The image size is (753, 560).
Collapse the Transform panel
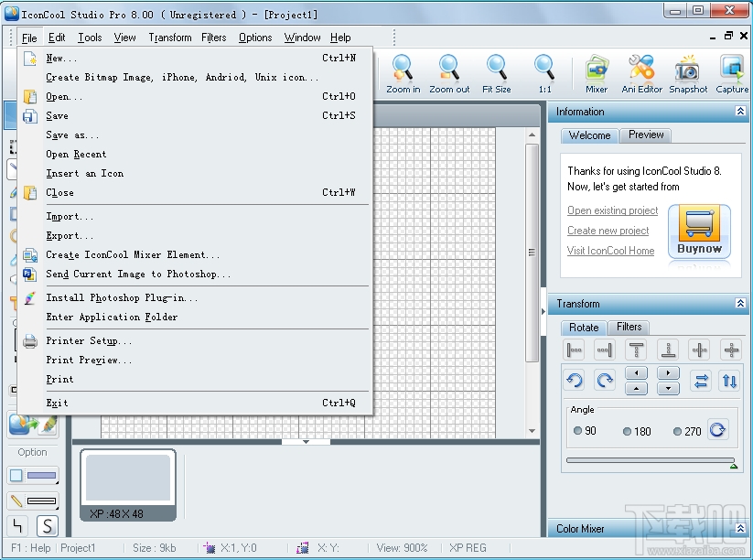pyautogui.click(x=738, y=303)
